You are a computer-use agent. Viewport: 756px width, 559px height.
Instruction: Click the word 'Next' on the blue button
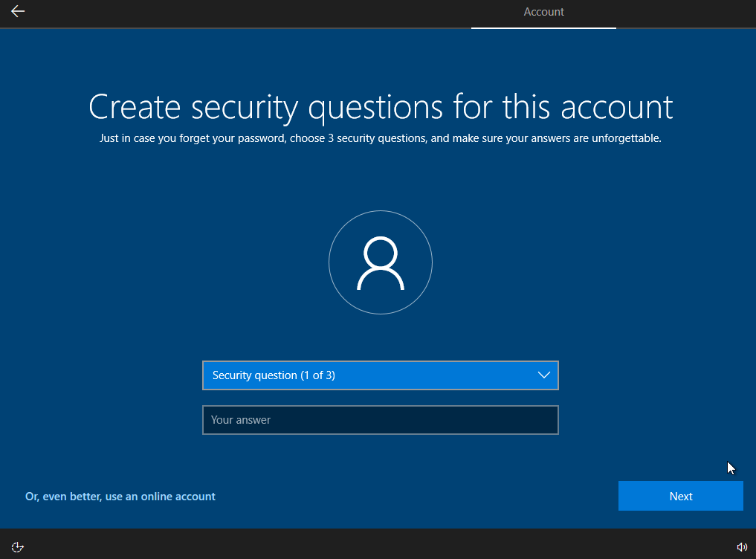pos(680,497)
